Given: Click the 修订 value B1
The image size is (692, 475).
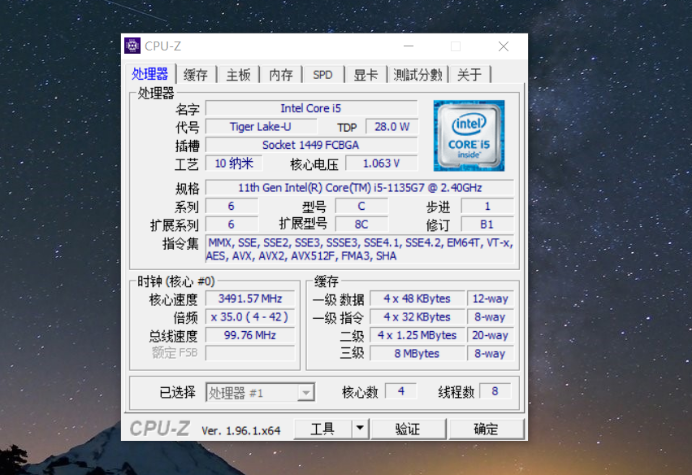Looking at the screenshot, I should (x=487, y=224).
